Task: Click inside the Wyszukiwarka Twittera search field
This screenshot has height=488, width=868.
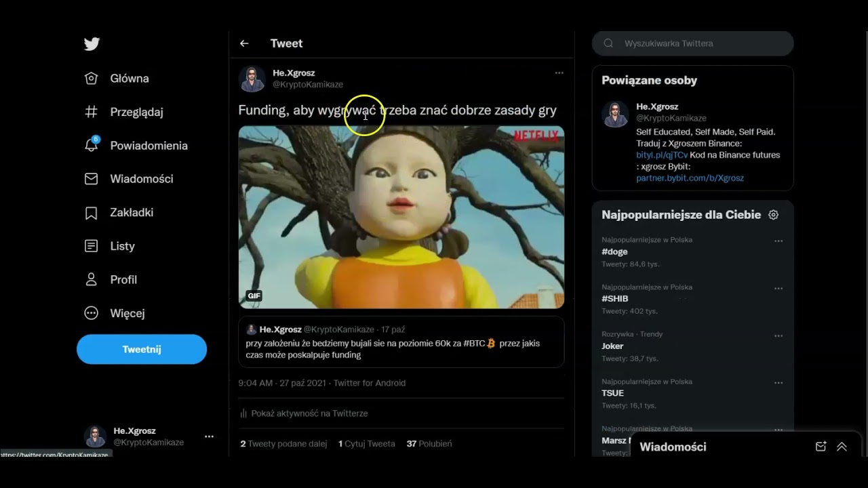Action: pyautogui.click(x=692, y=43)
